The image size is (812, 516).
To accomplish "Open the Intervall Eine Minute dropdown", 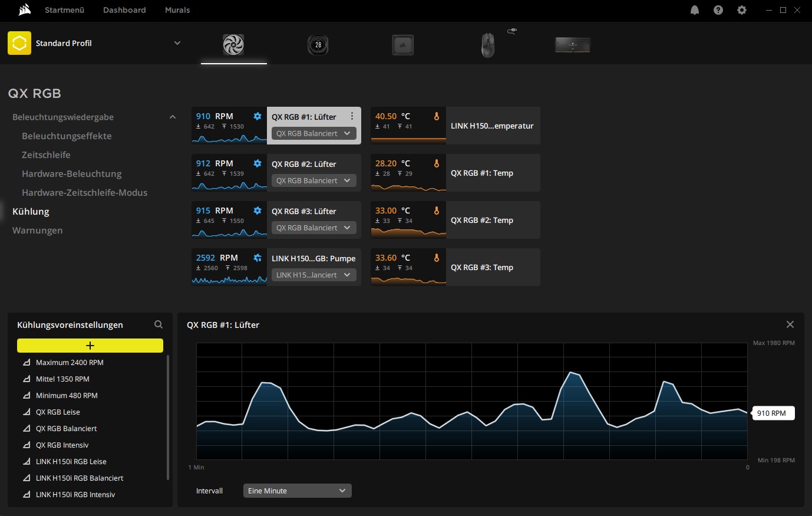I will [x=297, y=491].
